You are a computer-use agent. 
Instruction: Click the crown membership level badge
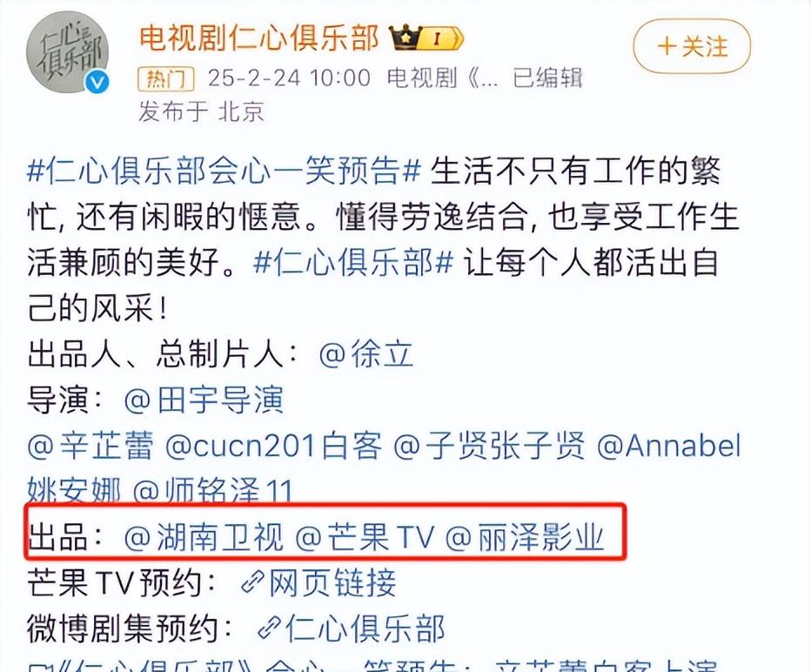(426, 37)
